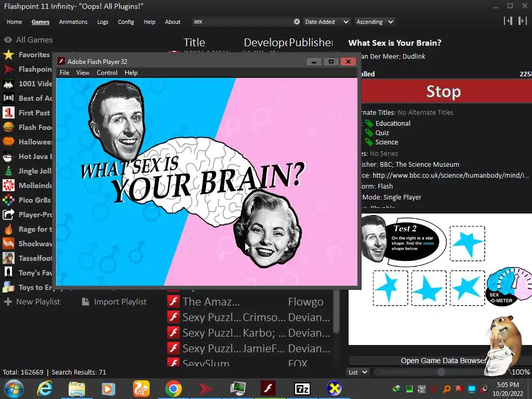
Task: Select the 1001 Video Games playlist icon
Action: coord(8,84)
